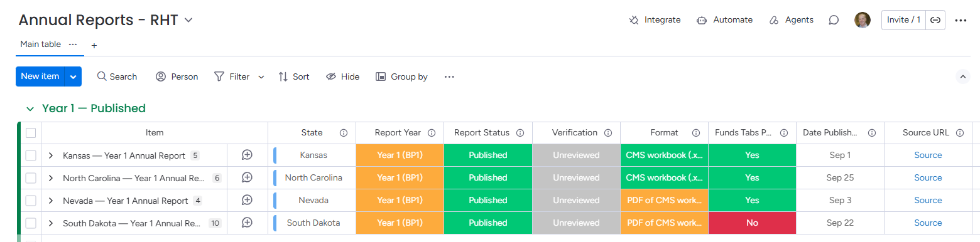Open North Carolina Source link

click(x=928, y=178)
